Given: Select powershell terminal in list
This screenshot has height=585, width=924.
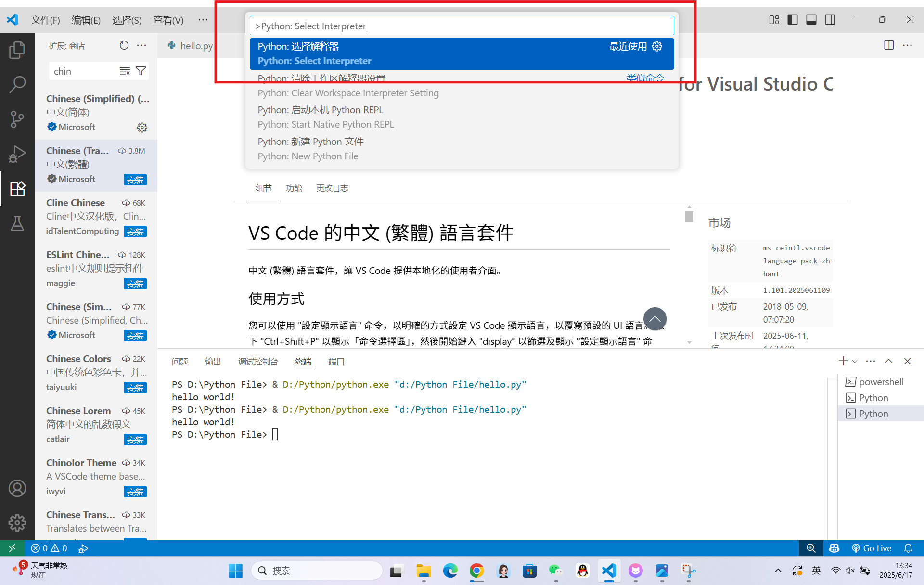Looking at the screenshot, I should click(881, 382).
